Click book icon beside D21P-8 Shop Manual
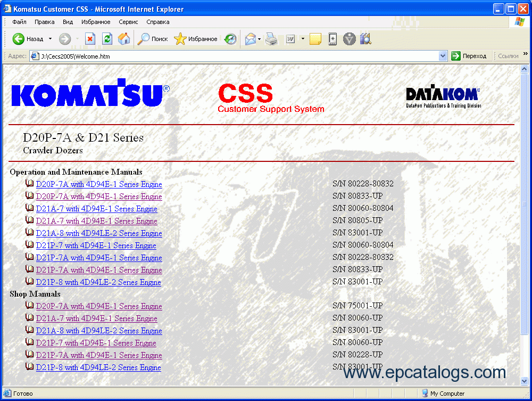 click(x=29, y=366)
